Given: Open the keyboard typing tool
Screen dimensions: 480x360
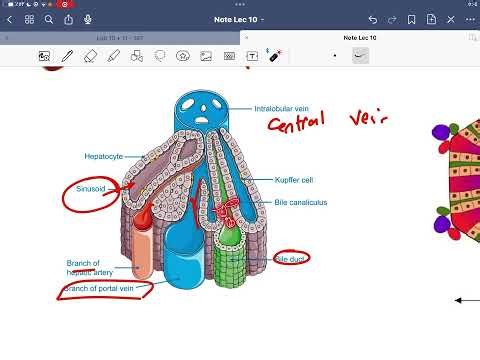Looking at the screenshot, I should pos(229,56).
